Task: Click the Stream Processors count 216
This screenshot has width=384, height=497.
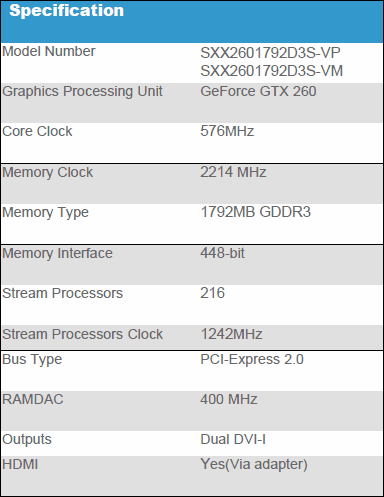Action: pyautogui.click(x=212, y=293)
